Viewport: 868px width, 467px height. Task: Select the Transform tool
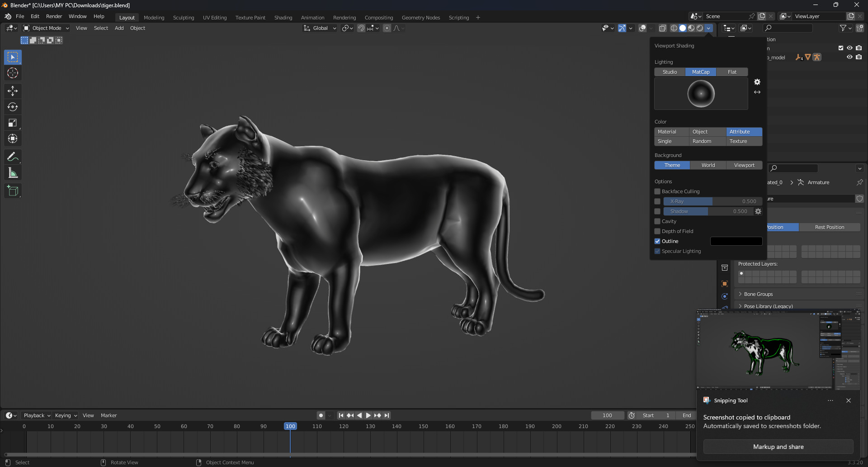[x=13, y=138]
